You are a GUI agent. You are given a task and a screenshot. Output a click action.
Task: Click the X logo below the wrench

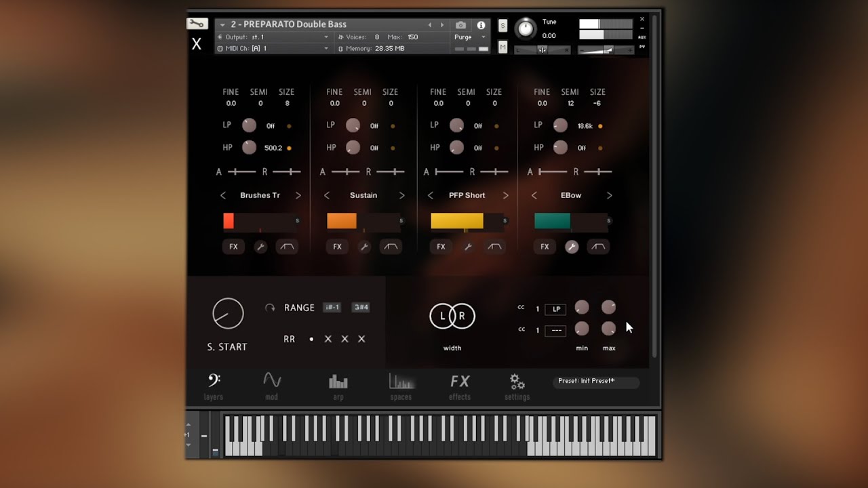click(197, 44)
